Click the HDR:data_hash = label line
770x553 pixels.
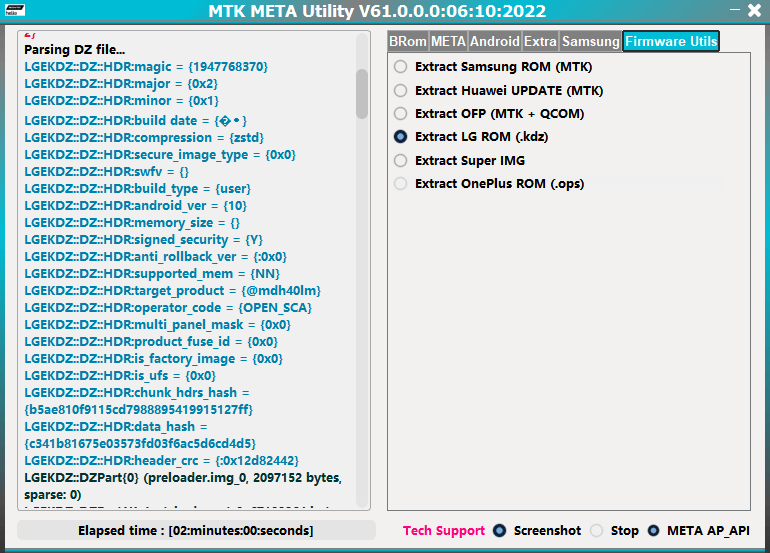pyautogui.click(x=116, y=427)
